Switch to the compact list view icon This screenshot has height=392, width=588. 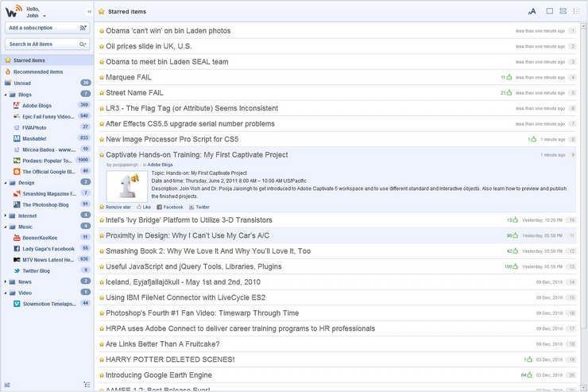tap(576, 11)
